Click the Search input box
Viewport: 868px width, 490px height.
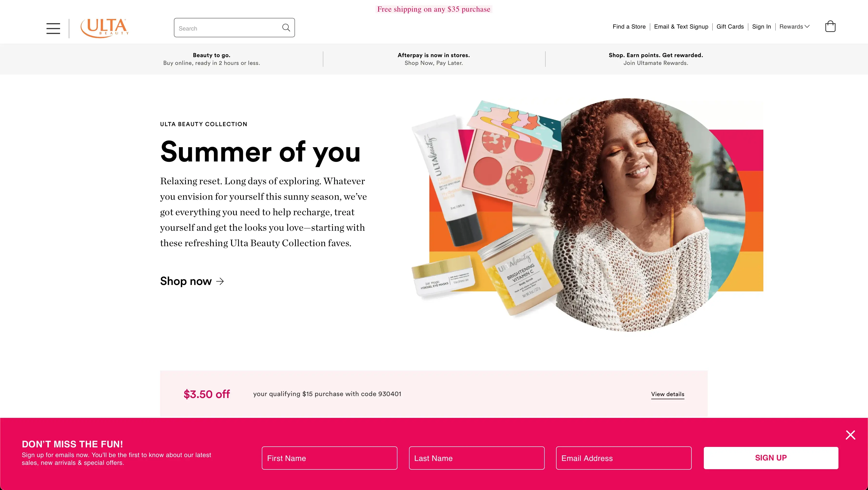(234, 28)
